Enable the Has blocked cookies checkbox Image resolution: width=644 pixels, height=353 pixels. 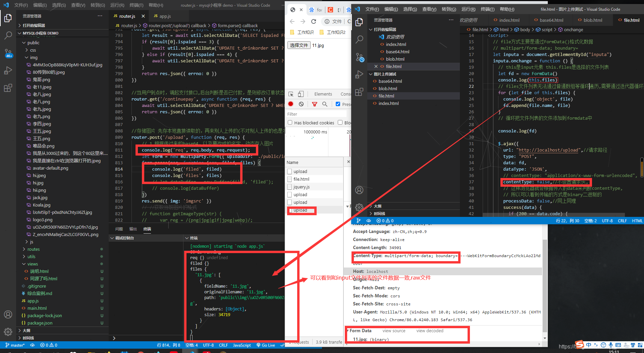[290, 122]
